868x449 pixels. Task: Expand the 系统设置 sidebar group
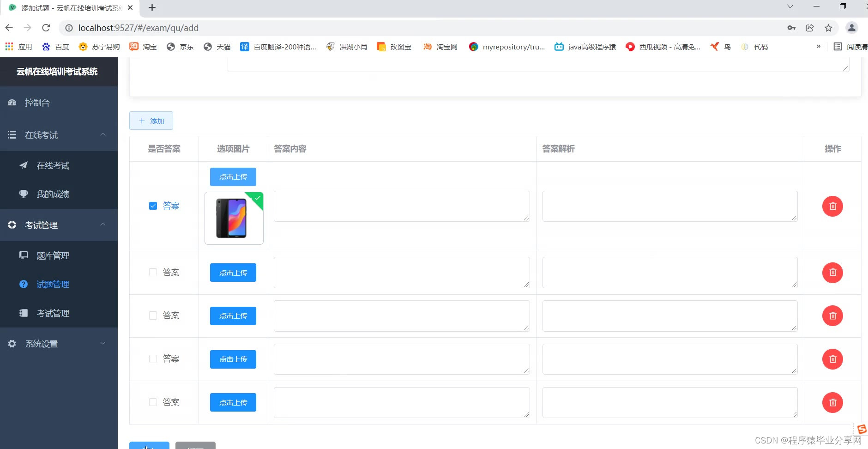pyautogui.click(x=59, y=344)
